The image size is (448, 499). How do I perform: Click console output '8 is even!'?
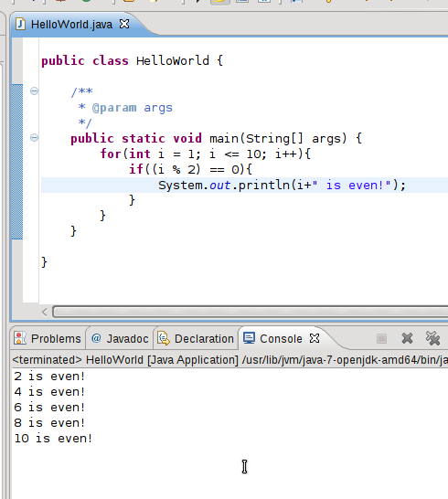pyautogui.click(x=49, y=423)
